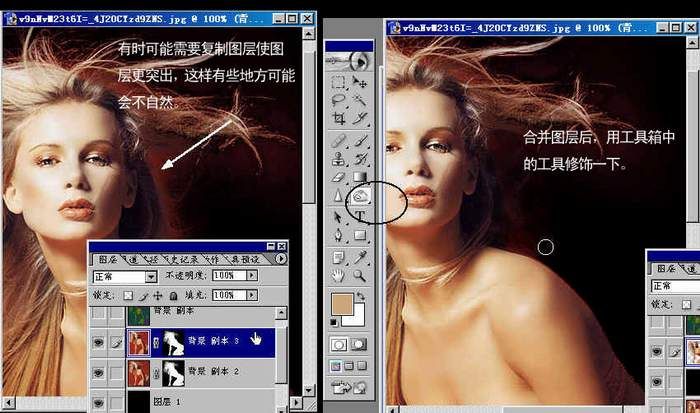Switch to 路径 paths tab

153,259
